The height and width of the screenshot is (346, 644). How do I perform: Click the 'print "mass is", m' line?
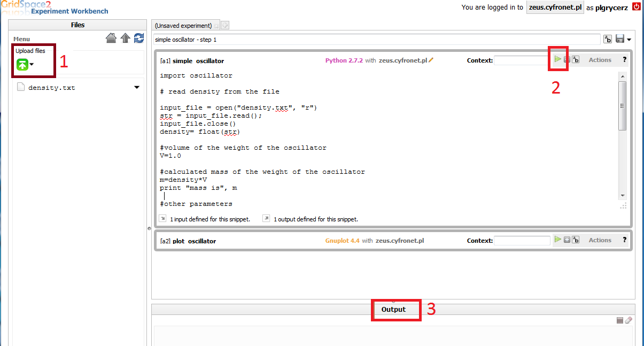(x=198, y=188)
